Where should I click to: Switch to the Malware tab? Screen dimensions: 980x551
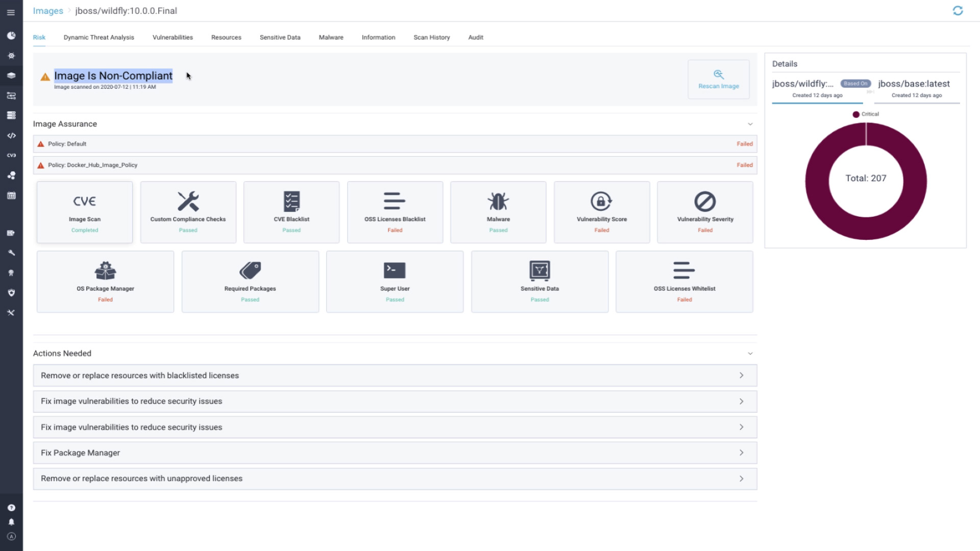tap(331, 37)
